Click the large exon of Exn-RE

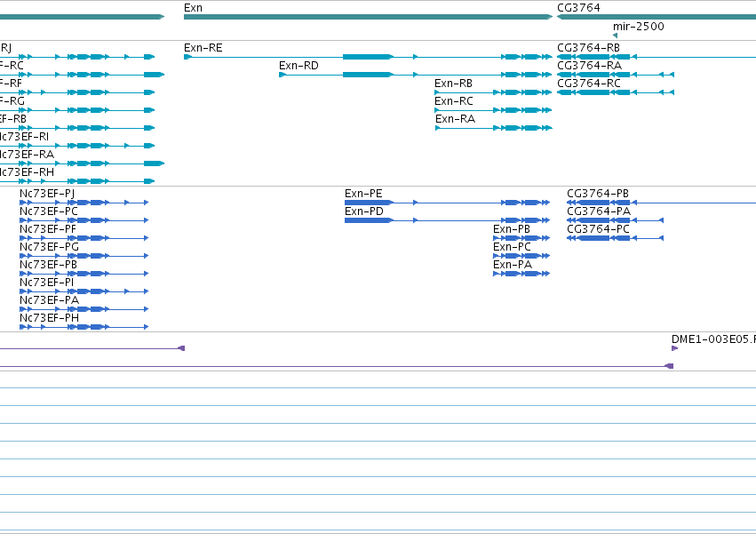click(368, 57)
